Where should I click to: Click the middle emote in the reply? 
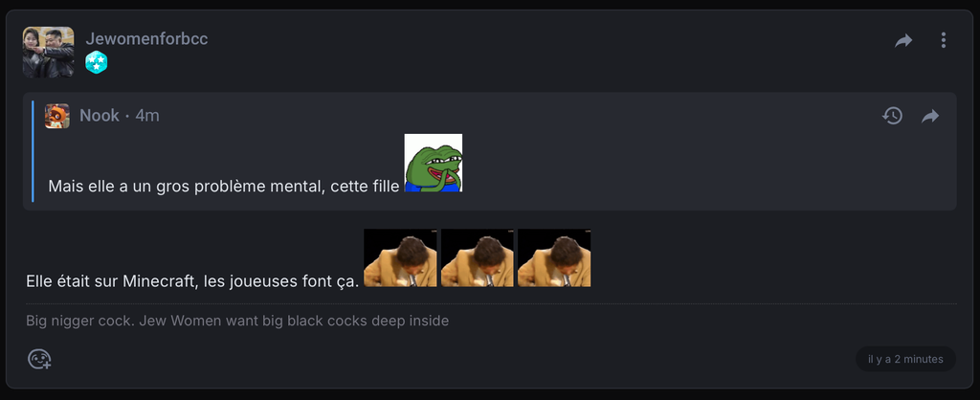pyautogui.click(x=477, y=257)
